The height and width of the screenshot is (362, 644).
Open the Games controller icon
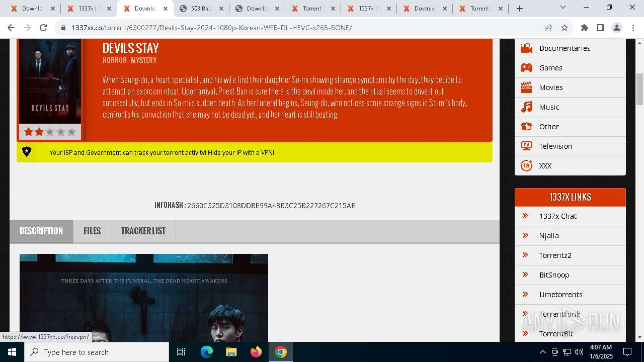click(526, 68)
